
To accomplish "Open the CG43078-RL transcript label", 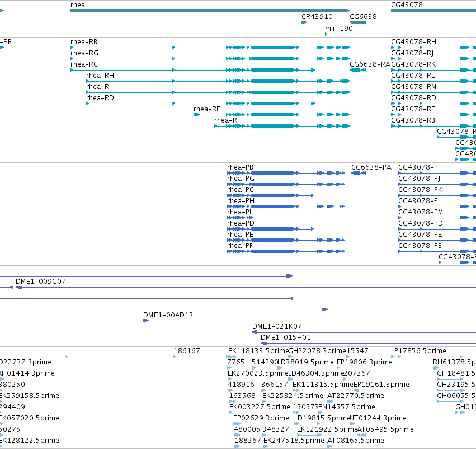I will (413, 76).
